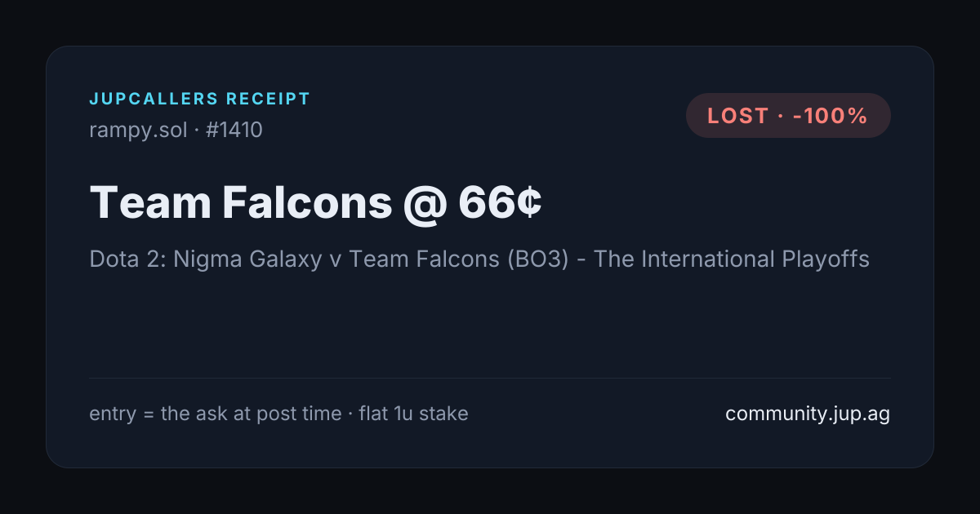Select the 66¢ entry price in the title
The width and height of the screenshot is (980, 514).
500,202
